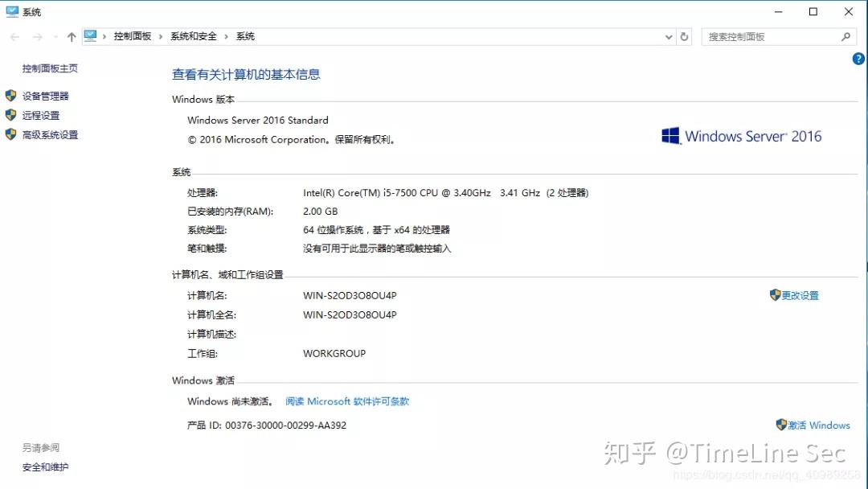This screenshot has width=868, height=489.
Task: Select 系统 breadcrumb in address bar
Action: click(245, 36)
